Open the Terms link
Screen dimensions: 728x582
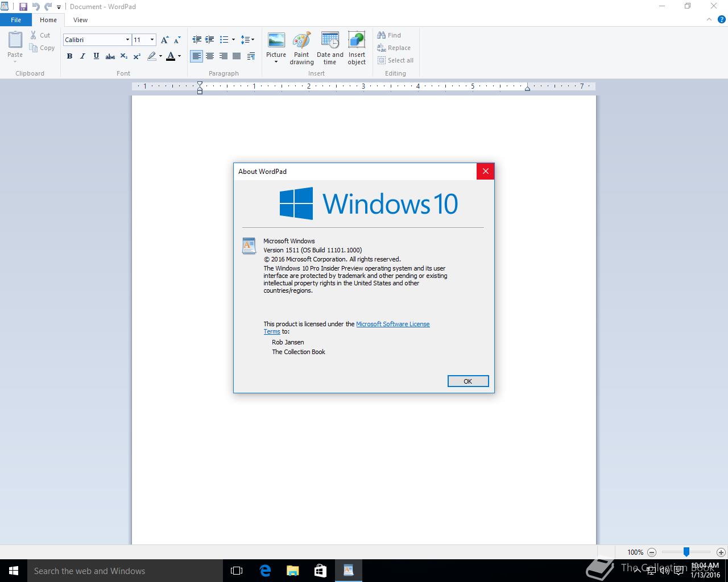click(x=272, y=331)
